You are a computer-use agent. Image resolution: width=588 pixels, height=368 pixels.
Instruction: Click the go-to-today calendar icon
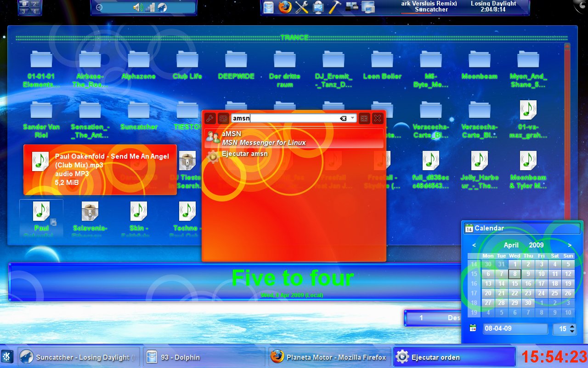[x=473, y=328]
